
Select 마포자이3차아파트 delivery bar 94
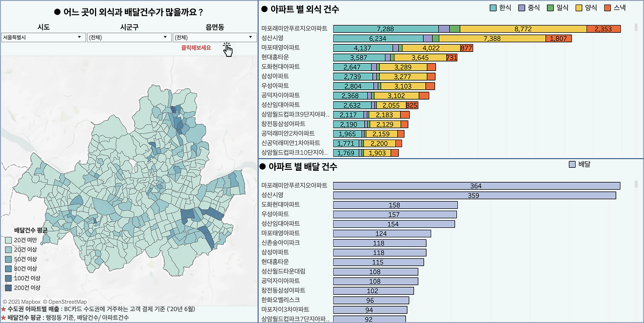point(370,309)
